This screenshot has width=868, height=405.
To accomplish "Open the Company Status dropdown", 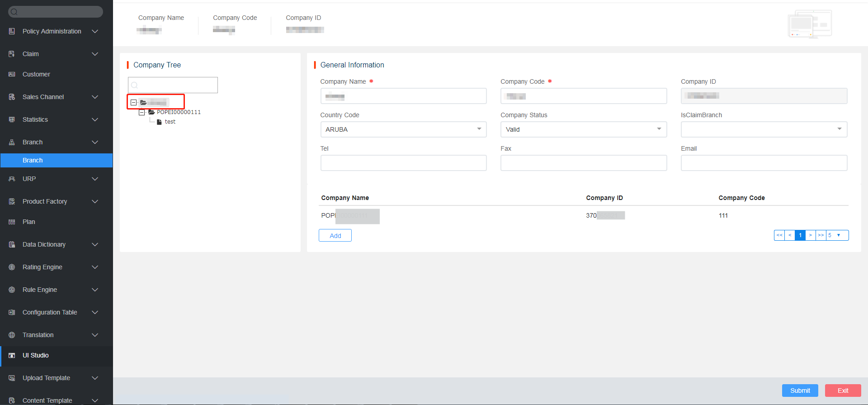I will [x=583, y=129].
